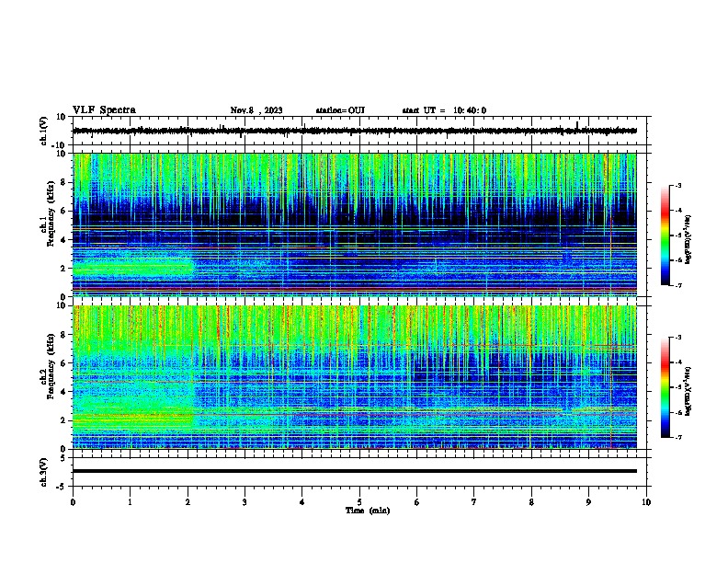
Task: Click the 'ch.3(V)' axis label
Action: [x=44, y=472]
